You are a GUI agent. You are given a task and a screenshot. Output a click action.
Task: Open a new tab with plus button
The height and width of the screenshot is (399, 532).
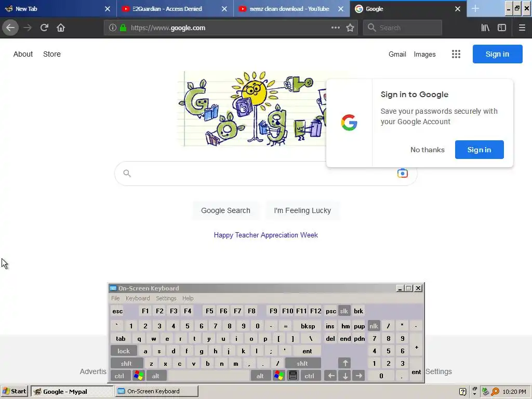click(475, 9)
